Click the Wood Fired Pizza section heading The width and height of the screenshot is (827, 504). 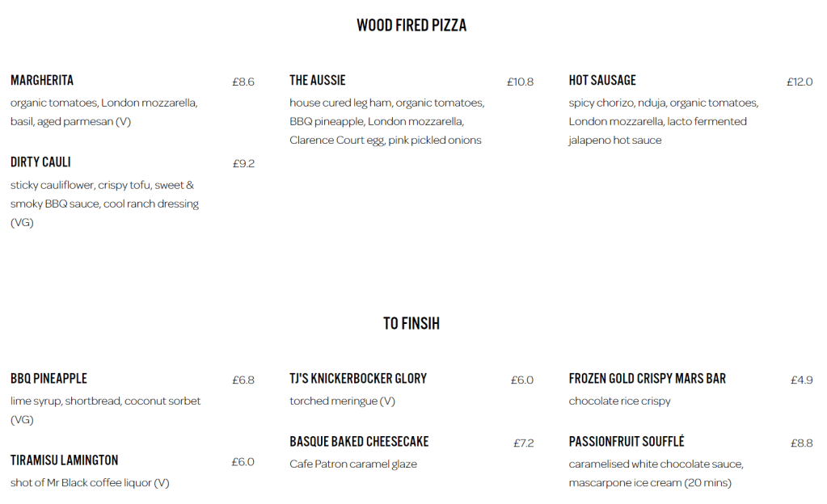pyautogui.click(x=411, y=26)
